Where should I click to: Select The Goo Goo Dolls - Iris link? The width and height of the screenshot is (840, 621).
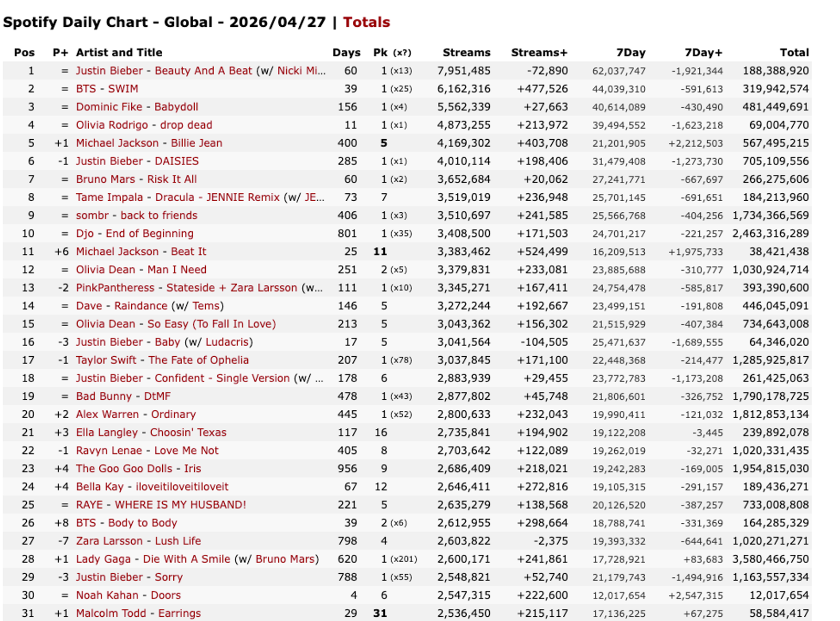[139, 469]
